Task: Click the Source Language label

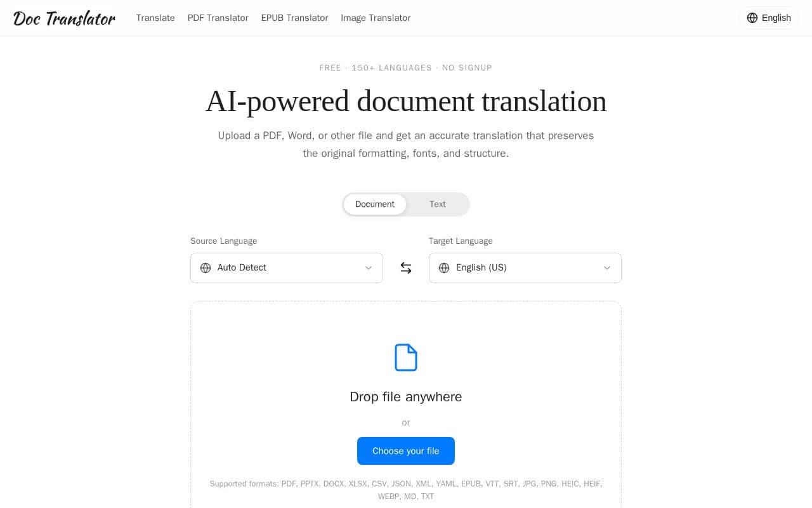Action: 224,241
